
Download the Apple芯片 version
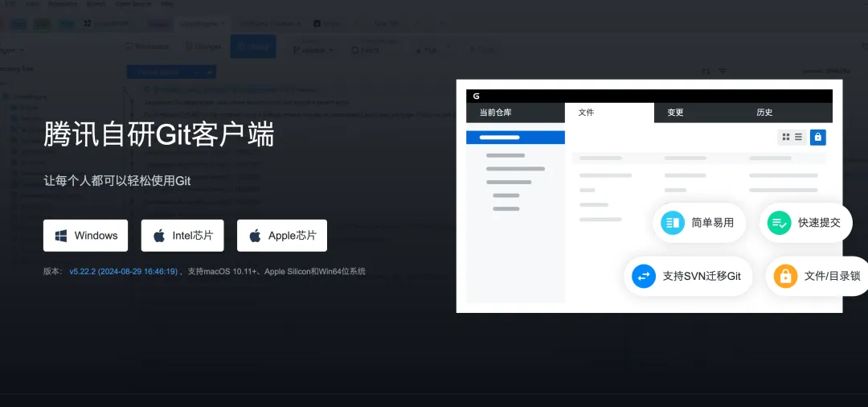click(282, 236)
